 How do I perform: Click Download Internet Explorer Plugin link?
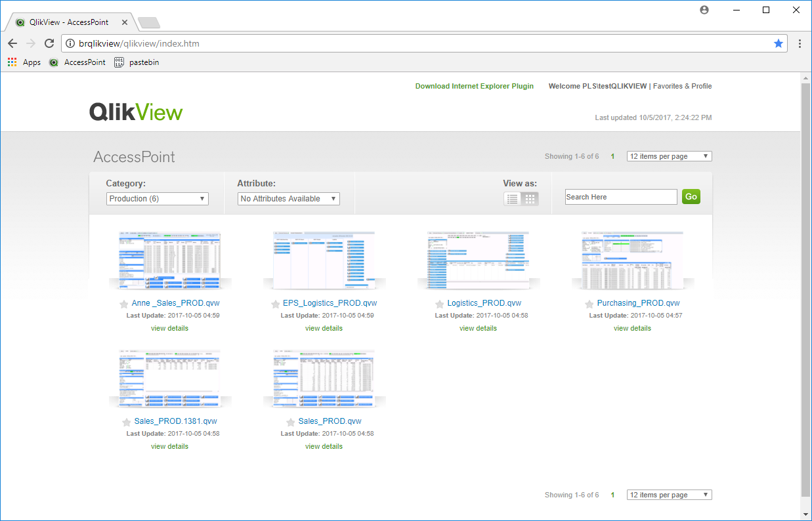tap(475, 86)
